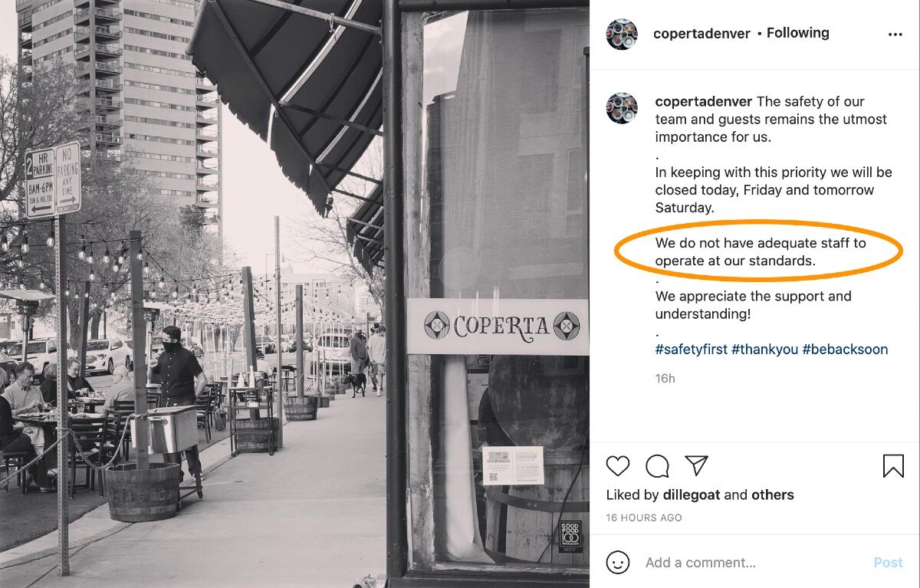This screenshot has height=588, width=920.
Task: Save the post with the bookmark icon
Action: coord(893,466)
